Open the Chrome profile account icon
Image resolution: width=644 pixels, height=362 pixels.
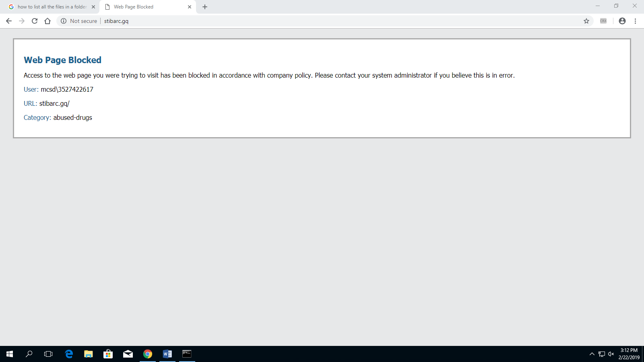(x=622, y=21)
